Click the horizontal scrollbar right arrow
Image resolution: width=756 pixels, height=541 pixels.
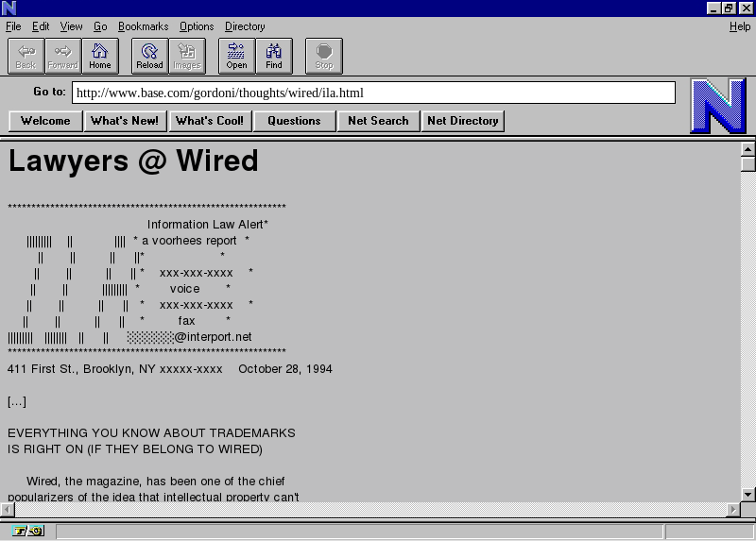coord(733,510)
